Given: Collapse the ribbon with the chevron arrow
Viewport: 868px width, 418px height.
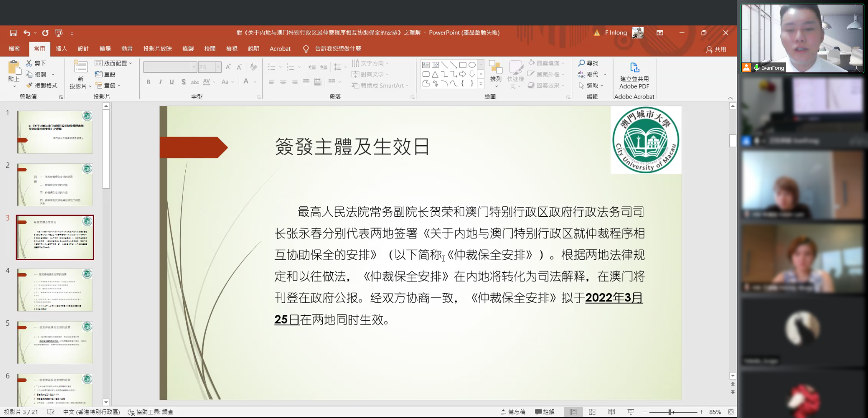Looking at the screenshot, I should (730, 98).
